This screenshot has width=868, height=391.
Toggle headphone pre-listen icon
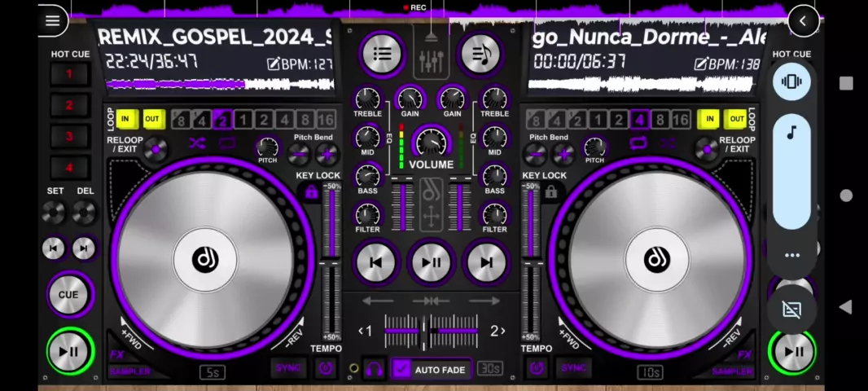click(x=374, y=369)
